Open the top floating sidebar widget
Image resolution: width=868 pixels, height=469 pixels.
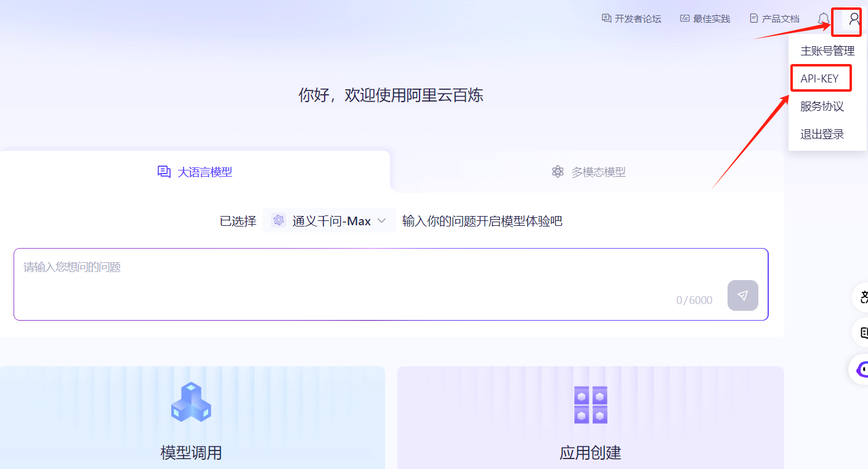point(861,298)
